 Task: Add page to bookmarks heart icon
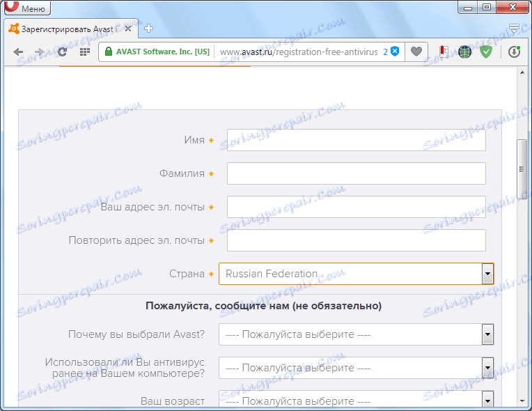[x=416, y=52]
